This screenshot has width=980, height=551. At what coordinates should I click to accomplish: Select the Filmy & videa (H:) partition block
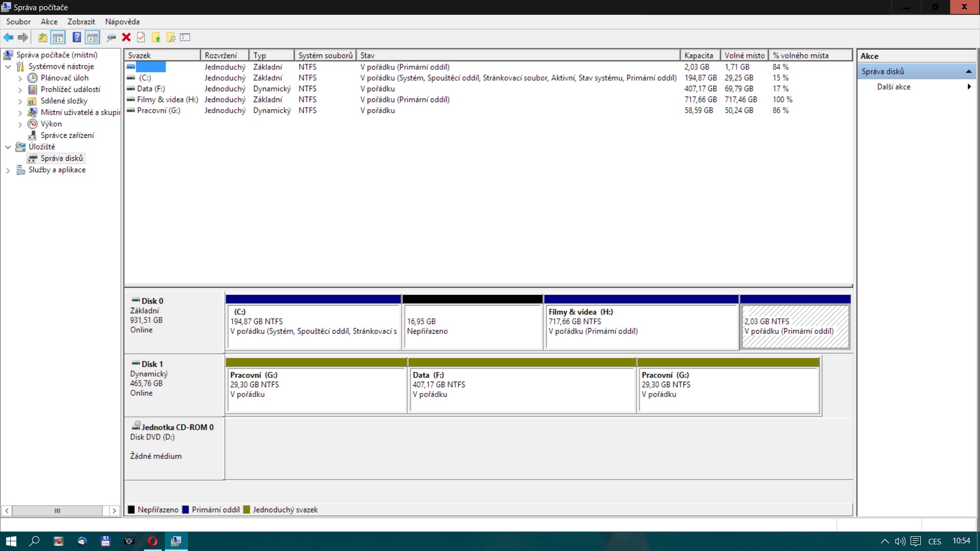[x=641, y=327]
